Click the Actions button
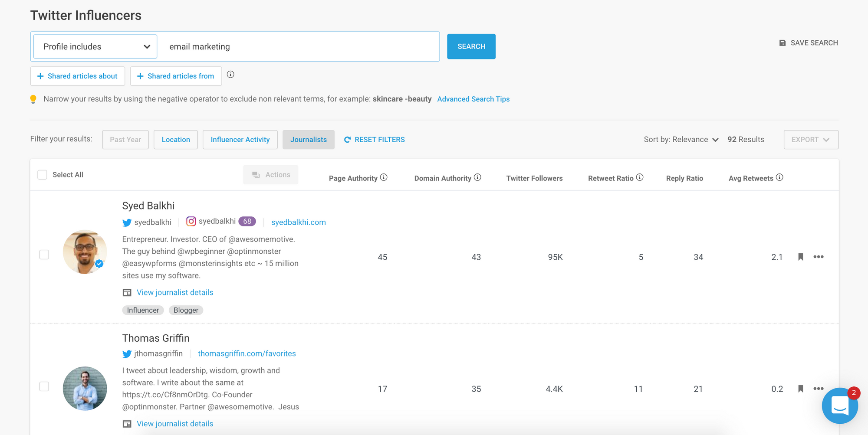 pyautogui.click(x=271, y=175)
